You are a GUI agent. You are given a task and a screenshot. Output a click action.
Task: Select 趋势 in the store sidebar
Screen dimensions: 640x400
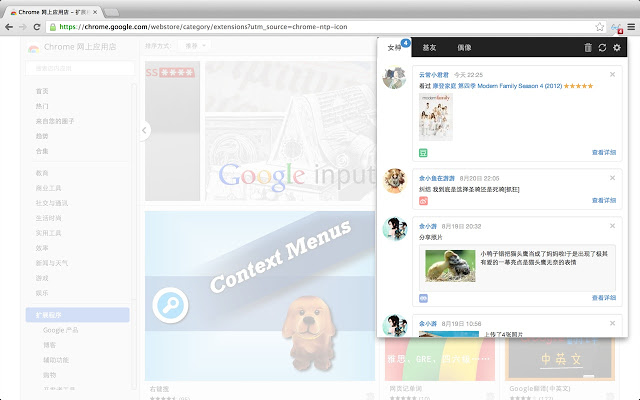point(42,136)
